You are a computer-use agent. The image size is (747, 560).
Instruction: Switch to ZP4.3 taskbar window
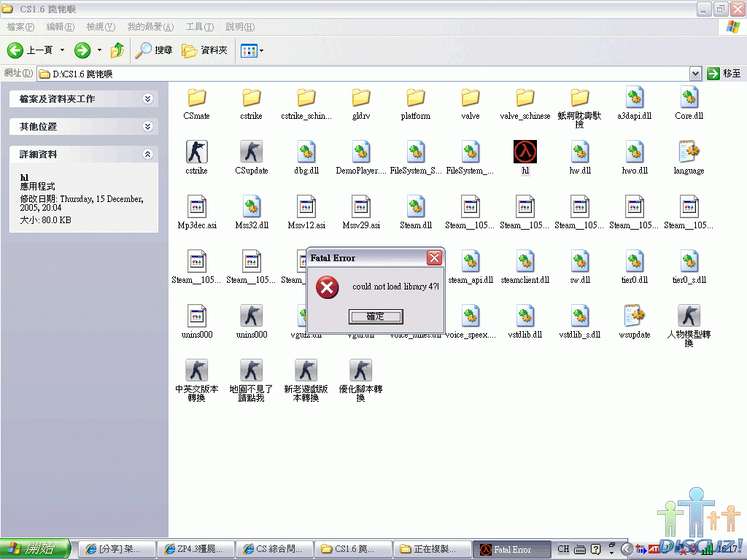coord(196,549)
